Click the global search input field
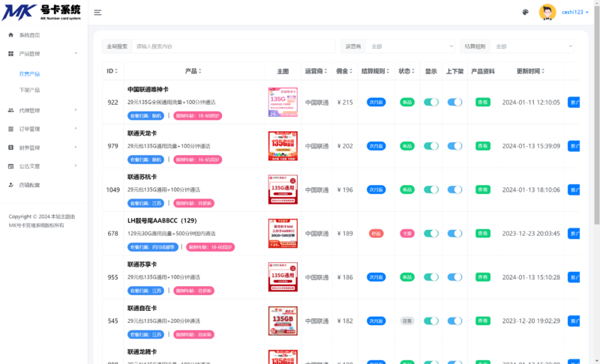Image resolution: width=600 pixels, height=364 pixels. (x=233, y=46)
